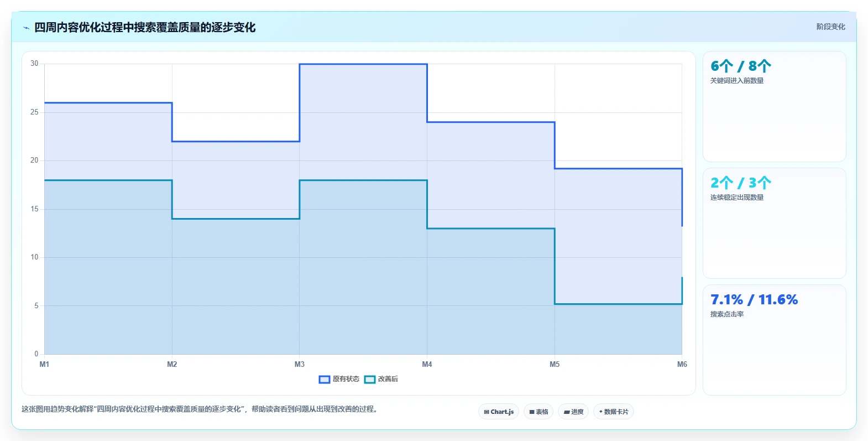Click the teal 改善后 line step at 13
Image resolution: width=868 pixels, height=441 pixels.
(491, 229)
